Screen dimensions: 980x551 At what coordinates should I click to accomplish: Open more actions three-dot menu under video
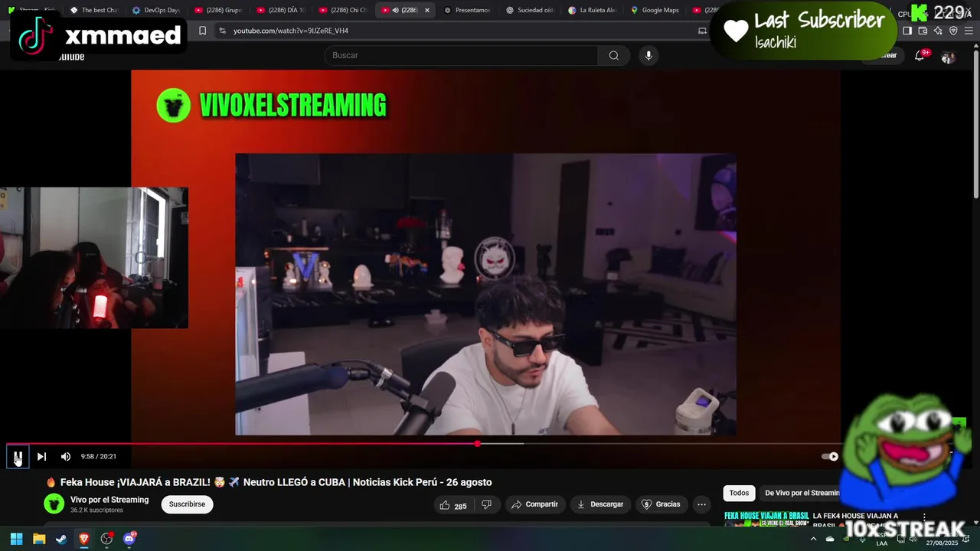701,505
